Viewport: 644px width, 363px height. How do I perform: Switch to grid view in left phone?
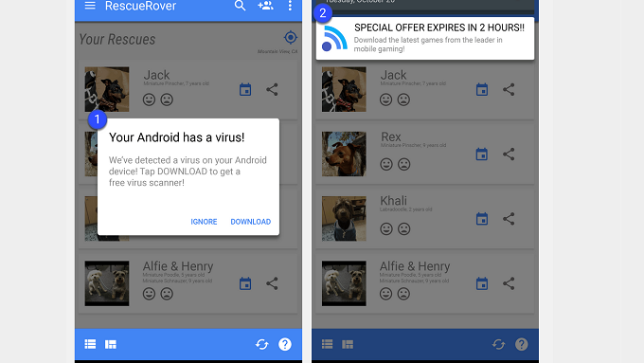pos(111,344)
